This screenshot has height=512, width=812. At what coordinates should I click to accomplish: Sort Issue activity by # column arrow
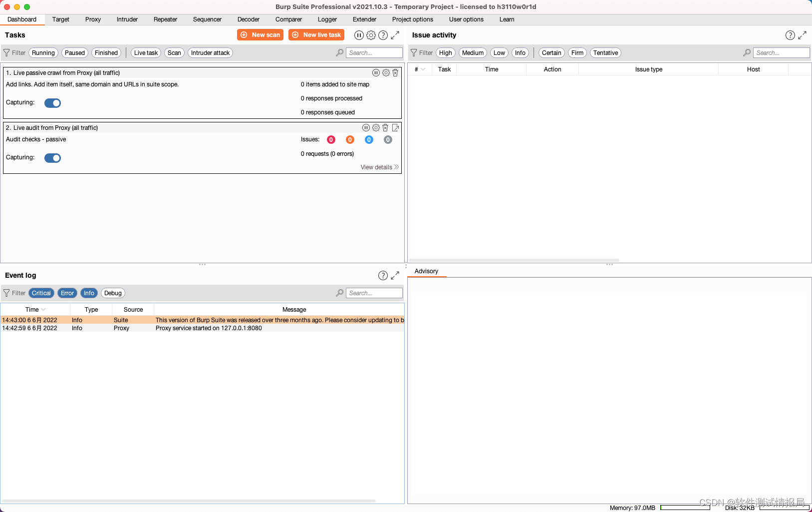coord(423,69)
